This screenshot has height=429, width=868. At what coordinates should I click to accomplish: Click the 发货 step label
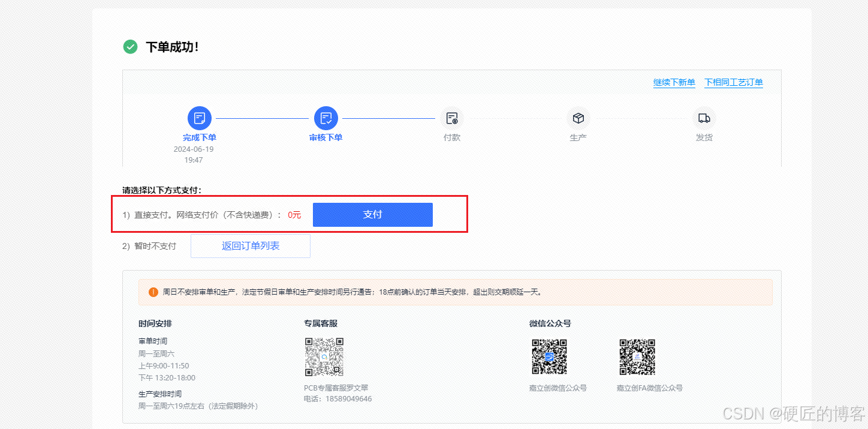[x=704, y=137]
